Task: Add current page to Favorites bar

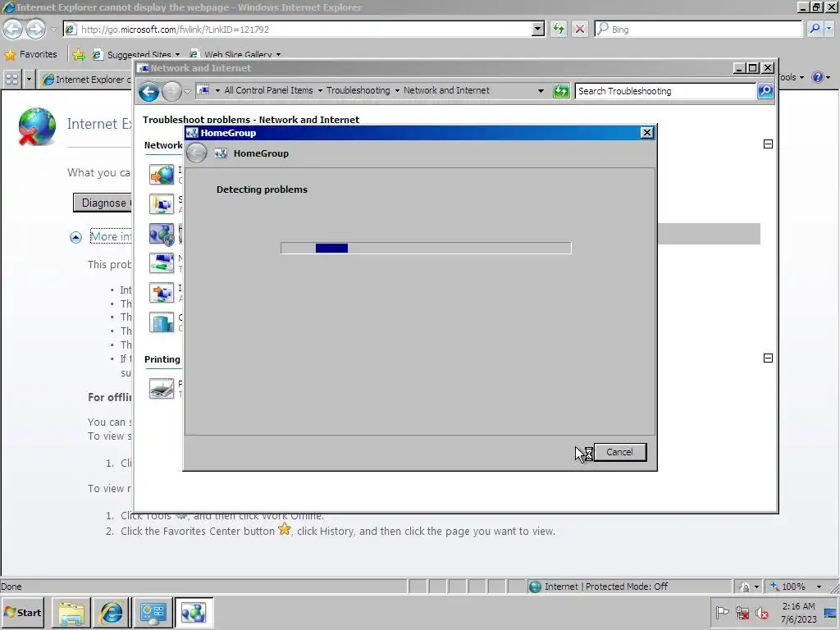Action: [79, 54]
